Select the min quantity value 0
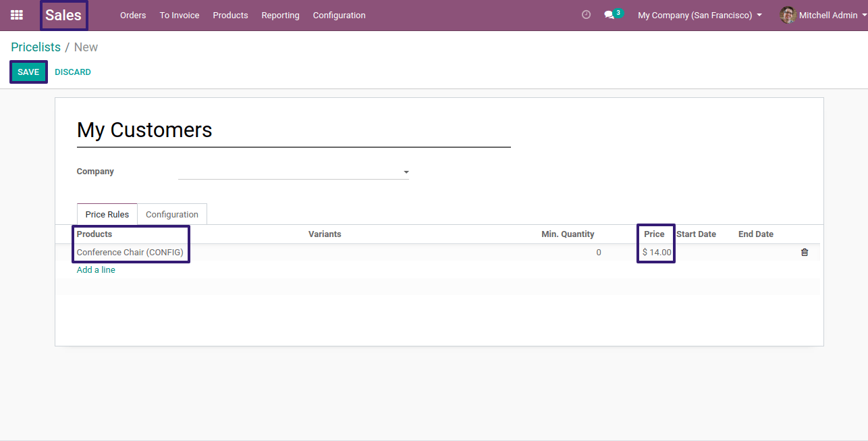The height and width of the screenshot is (441, 868). click(x=599, y=253)
